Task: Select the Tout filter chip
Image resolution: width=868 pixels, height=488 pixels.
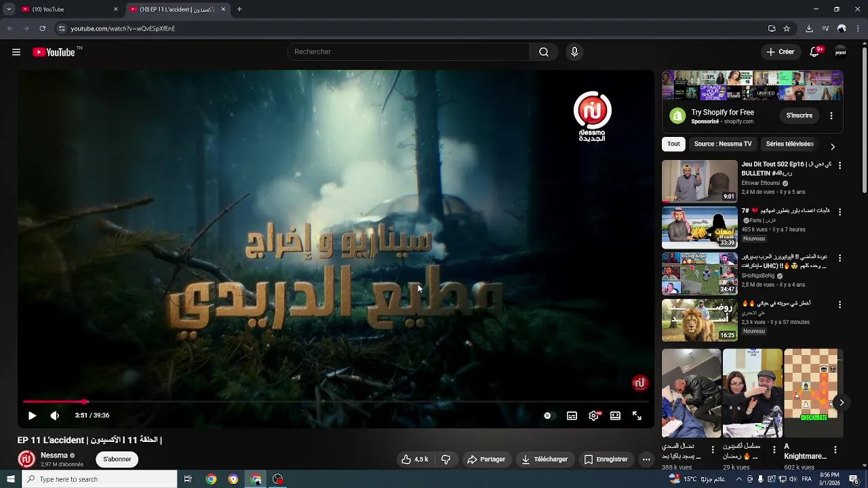Action: point(673,144)
